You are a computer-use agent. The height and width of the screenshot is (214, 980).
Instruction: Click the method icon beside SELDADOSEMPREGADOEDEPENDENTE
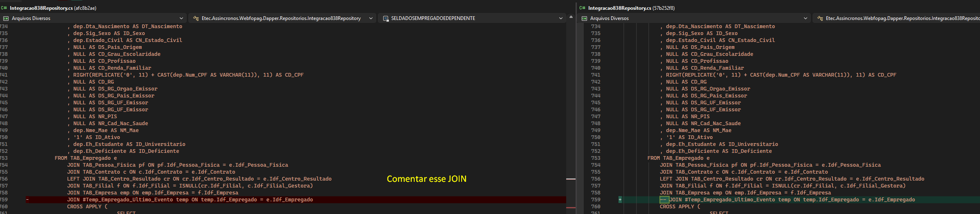point(386,18)
